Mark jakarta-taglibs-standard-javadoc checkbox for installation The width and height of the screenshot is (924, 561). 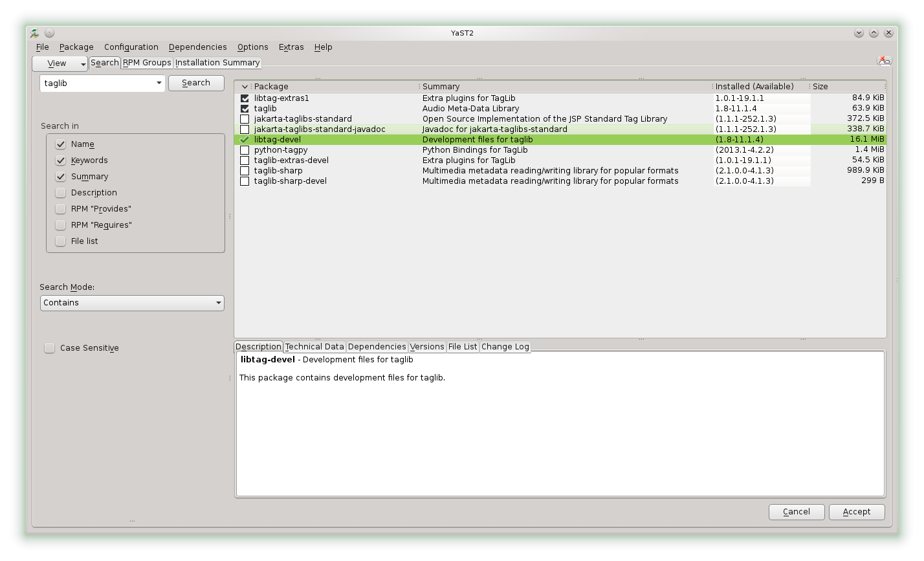click(x=245, y=129)
